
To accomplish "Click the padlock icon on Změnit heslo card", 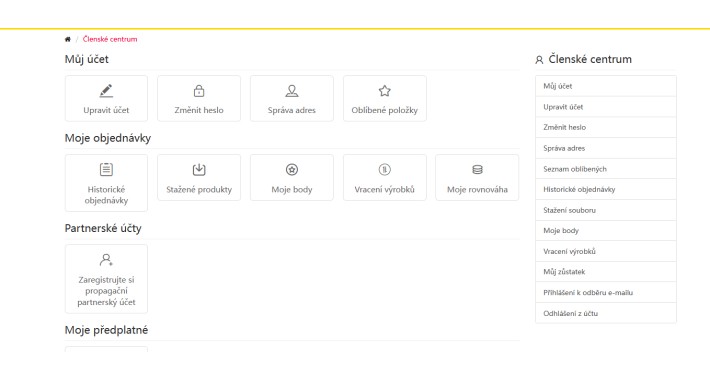I will coord(199,91).
